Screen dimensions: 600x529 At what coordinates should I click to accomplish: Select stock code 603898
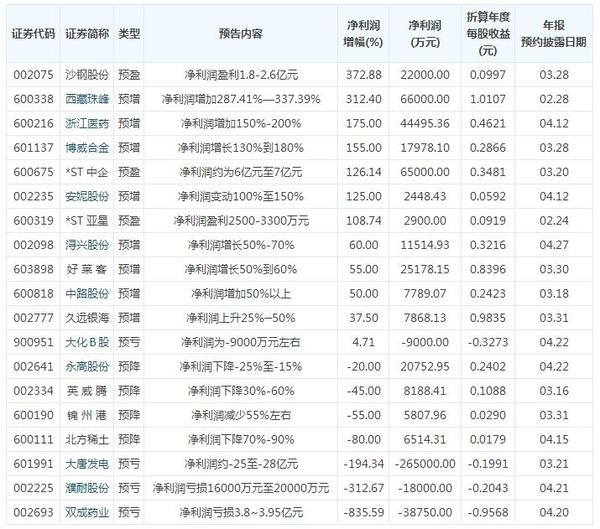coord(33,269)
